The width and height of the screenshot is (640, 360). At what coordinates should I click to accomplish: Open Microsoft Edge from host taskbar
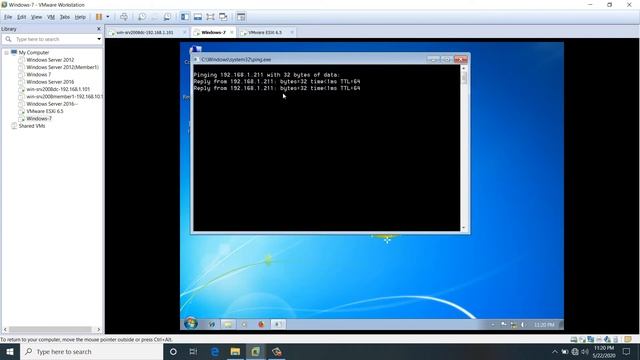tap(215, 351)
